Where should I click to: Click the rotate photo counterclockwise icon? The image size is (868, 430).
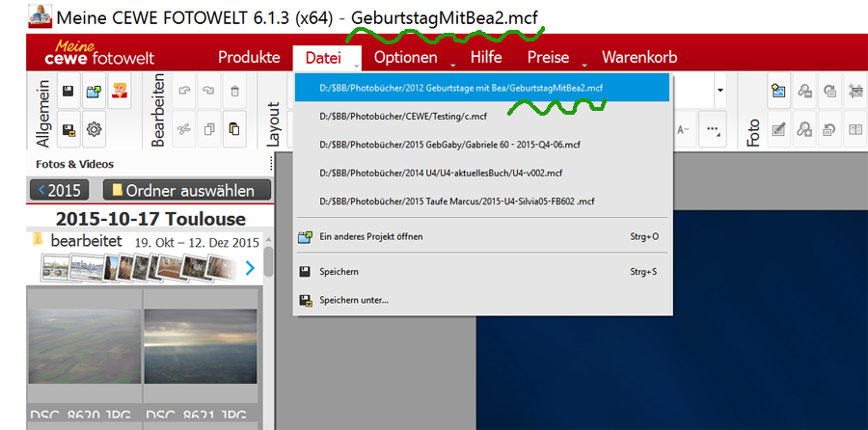pyautogui.click(x=829, y=129)
